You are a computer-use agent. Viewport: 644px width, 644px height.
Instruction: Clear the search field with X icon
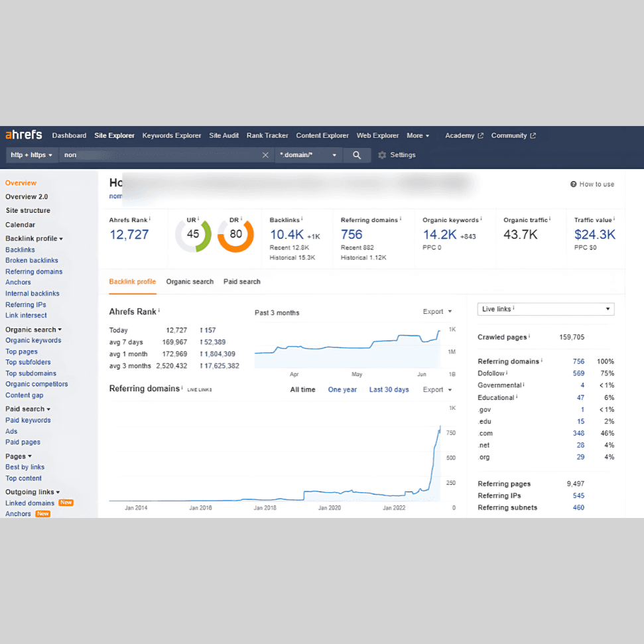(265, 155)
